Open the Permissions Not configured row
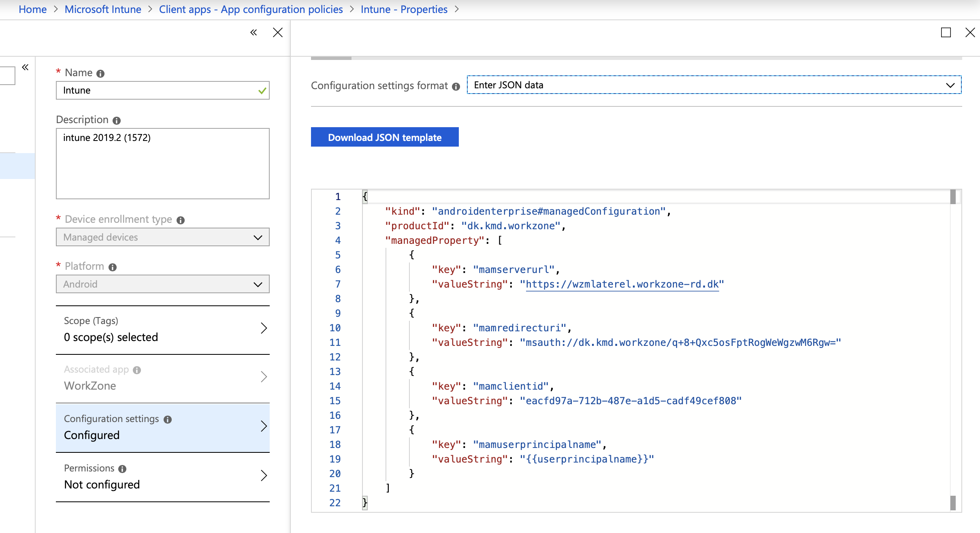980x533 pixels. [163, 477]
